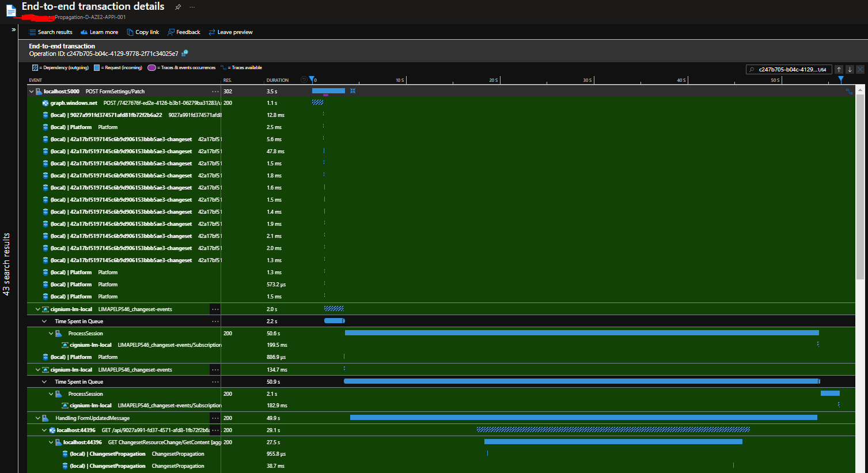This screenshot has width=868, height=473.
Task: Collapse the ProcessSession tree item
Action: (x=51, y=333)
